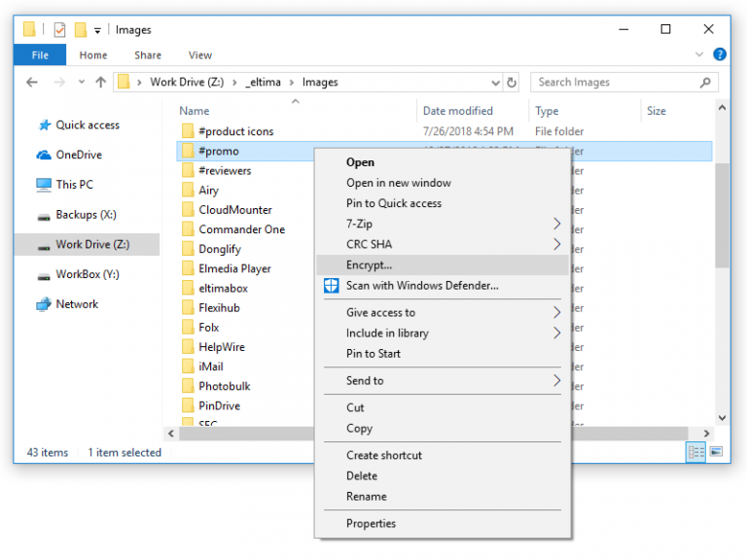This screenshot has width=747, height=560.
Task: Click the Photobulk folder icon
Action: point(188,386)
